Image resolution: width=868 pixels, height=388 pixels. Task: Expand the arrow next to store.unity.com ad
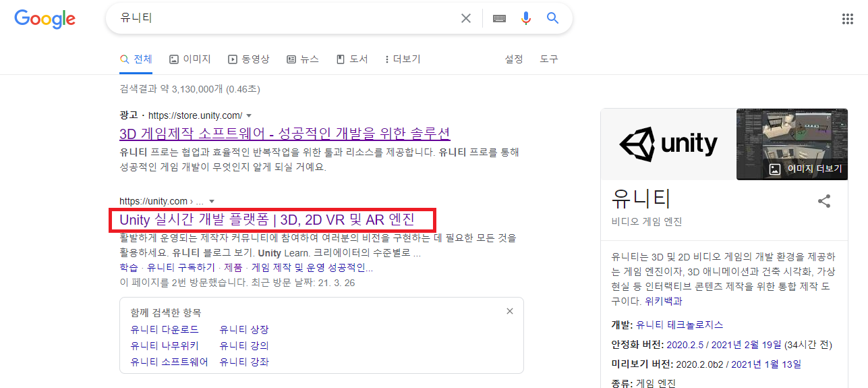pyautogui.click(x=249, y=115)
